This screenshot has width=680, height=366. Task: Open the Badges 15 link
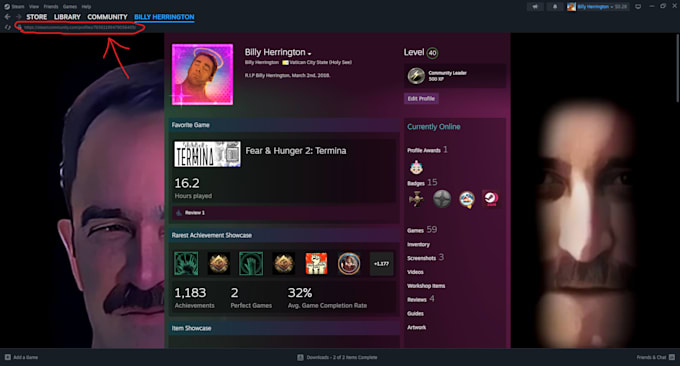click(422, 183)
